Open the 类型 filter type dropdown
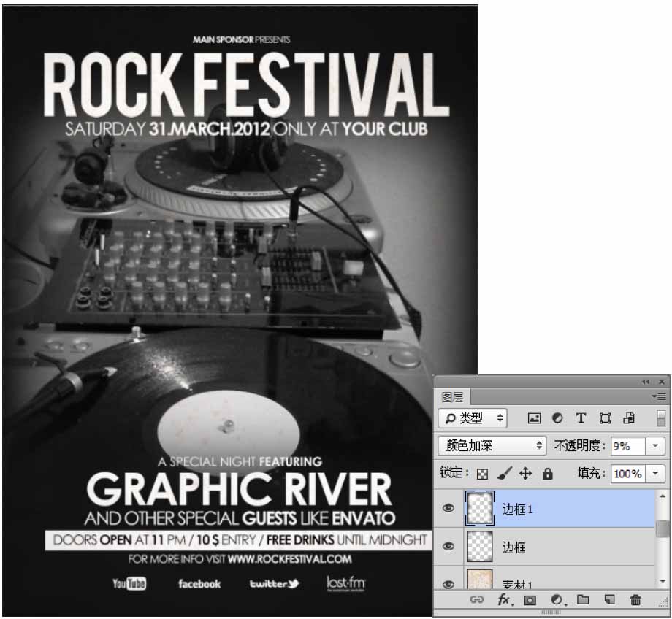This screenshot has width=672, height=619. (473, 418)
